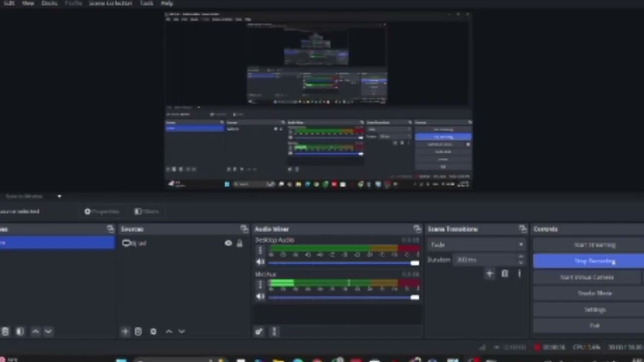Move source up in Sources toolbar

tap(169, 331)
